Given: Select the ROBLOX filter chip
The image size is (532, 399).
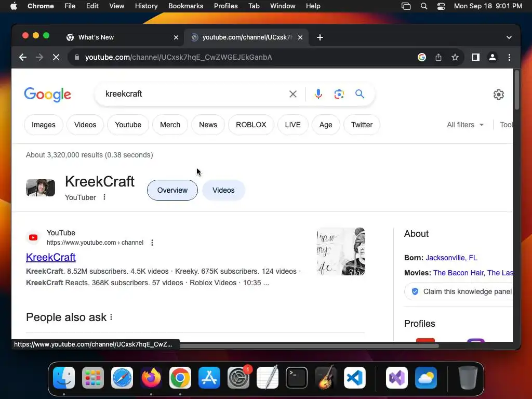Looking at the screenshot, I should pyautogui.click(x=251, y=125).
